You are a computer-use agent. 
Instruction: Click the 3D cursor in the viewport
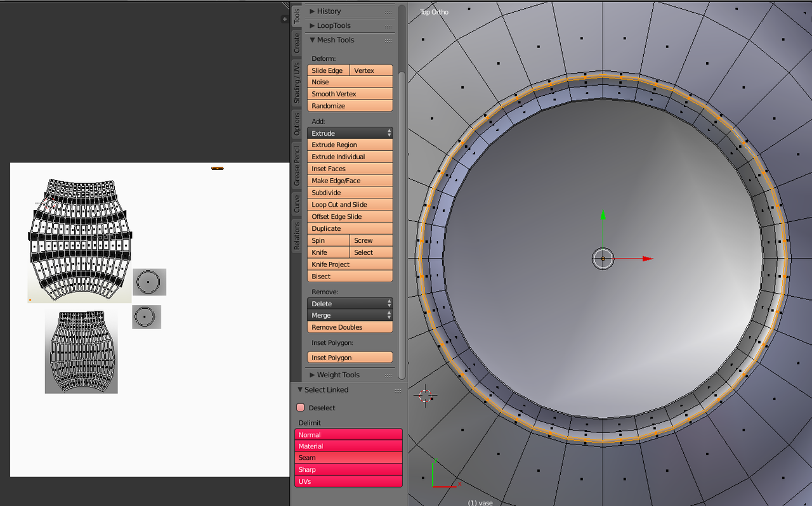(x=425, y=396)
